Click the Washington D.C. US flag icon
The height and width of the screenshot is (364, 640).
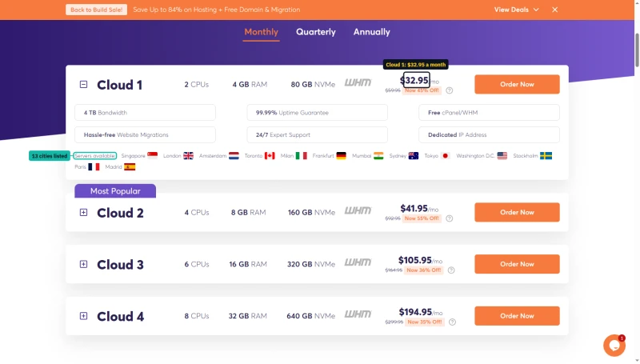pyautogui.click(x=502, y=155)
